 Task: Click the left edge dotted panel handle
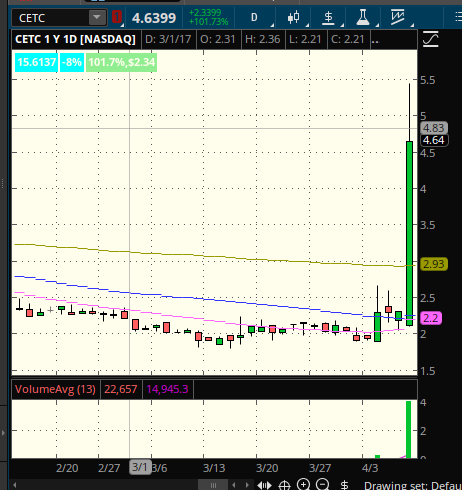(x=2, y=183)
